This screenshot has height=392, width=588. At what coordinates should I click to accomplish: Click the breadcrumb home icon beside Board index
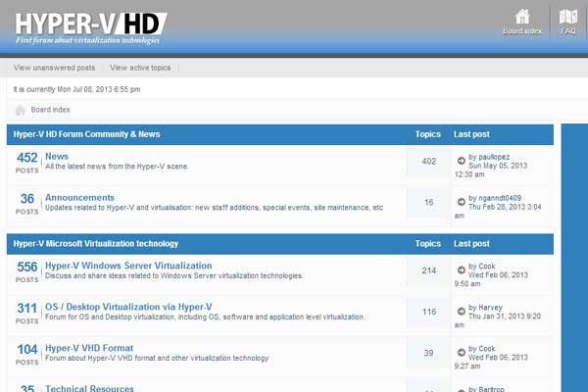click(x=21, y=110)
